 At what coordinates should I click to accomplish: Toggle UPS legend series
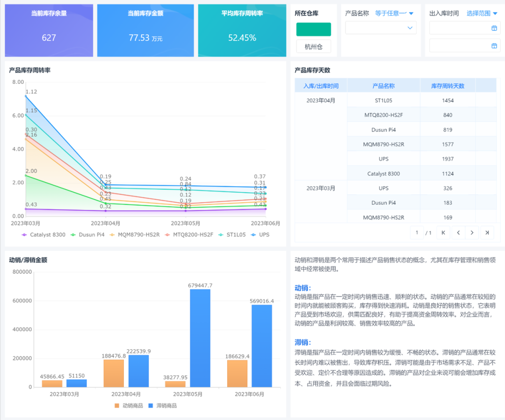point(260,235)
